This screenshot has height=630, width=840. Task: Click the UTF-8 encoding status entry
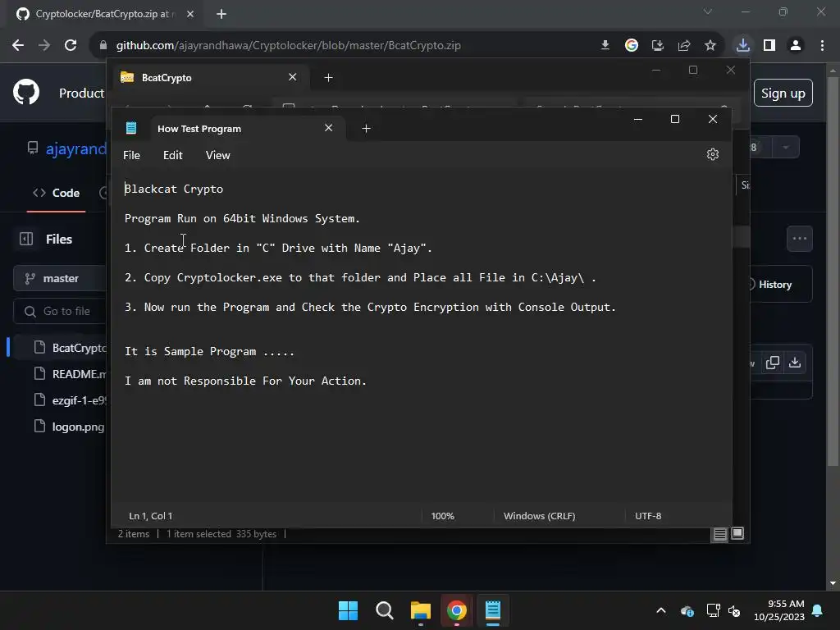(648, 516)
